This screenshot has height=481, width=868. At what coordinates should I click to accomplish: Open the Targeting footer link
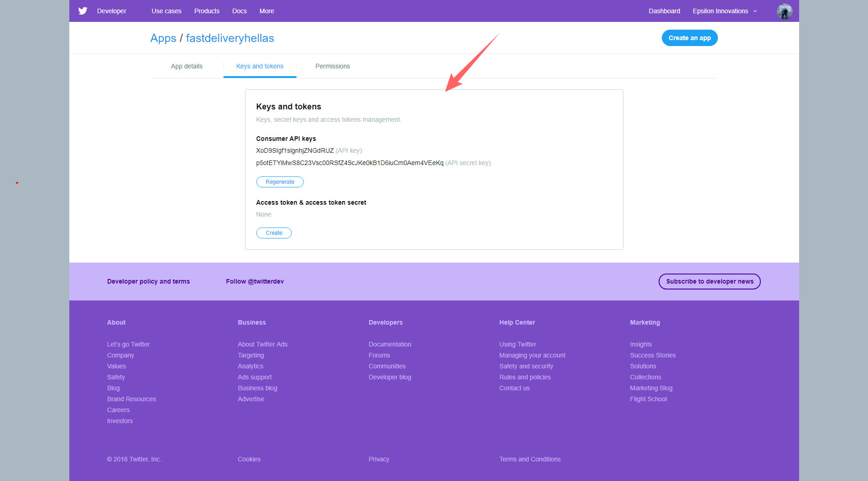[251, 355]
